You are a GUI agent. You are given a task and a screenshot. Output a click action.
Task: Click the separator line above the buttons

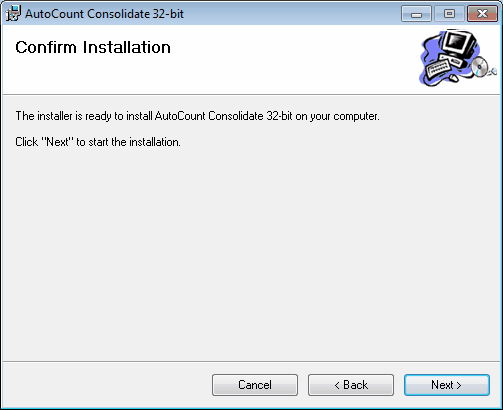tap(251, 361)
